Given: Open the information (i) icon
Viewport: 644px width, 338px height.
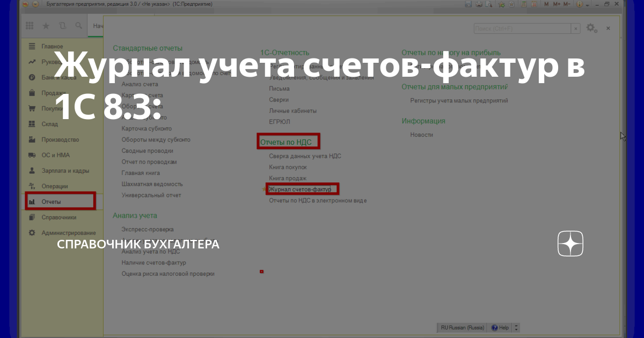Looking at the screenshot, I should (x=579, y=4).
